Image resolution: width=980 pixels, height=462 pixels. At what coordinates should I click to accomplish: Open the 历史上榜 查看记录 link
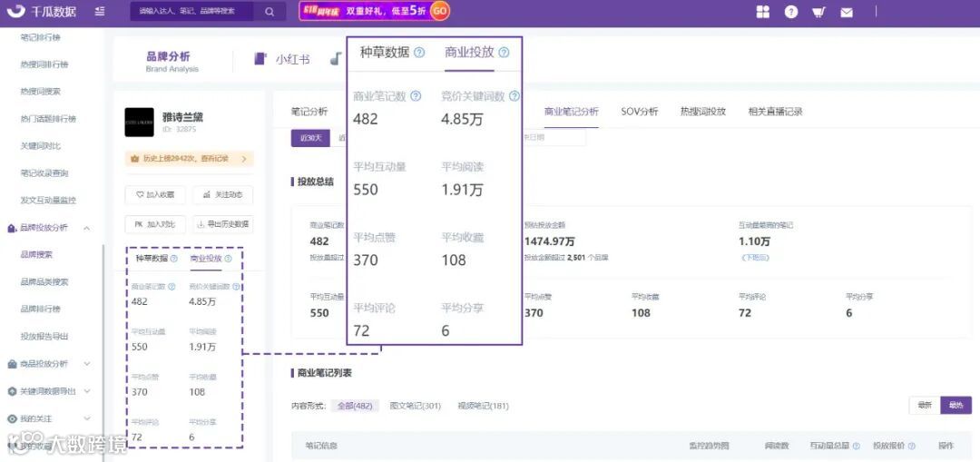point(190,159)
